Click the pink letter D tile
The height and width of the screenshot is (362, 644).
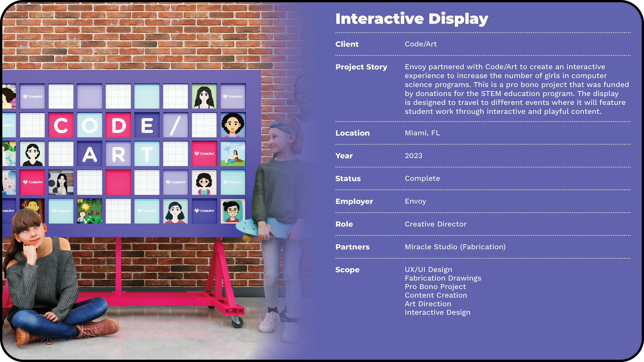pos(118,125)
